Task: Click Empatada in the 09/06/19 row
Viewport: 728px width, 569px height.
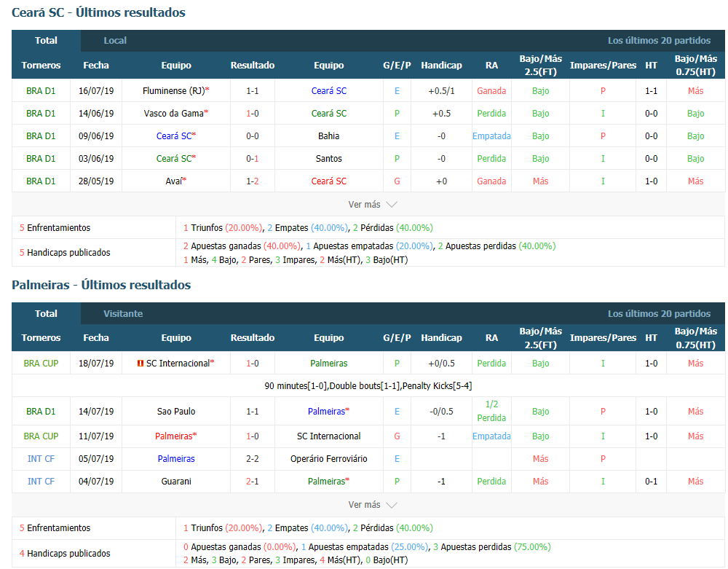Action: pos(491,136)
